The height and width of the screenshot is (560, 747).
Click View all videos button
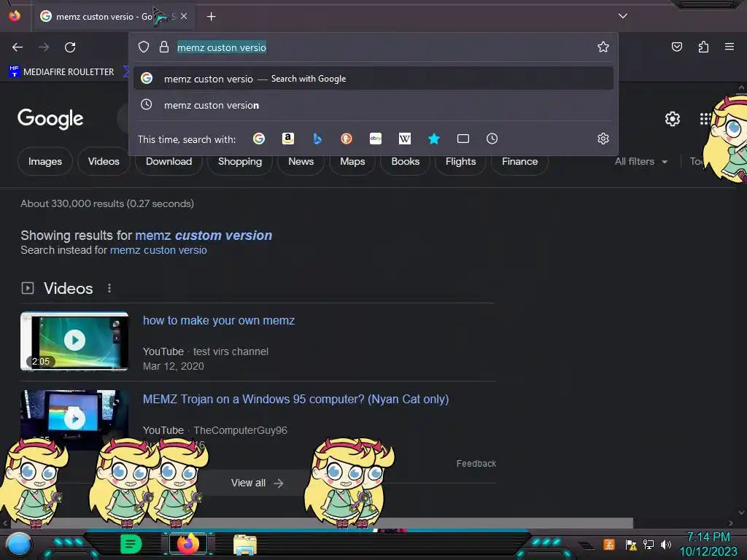point(258,483)
